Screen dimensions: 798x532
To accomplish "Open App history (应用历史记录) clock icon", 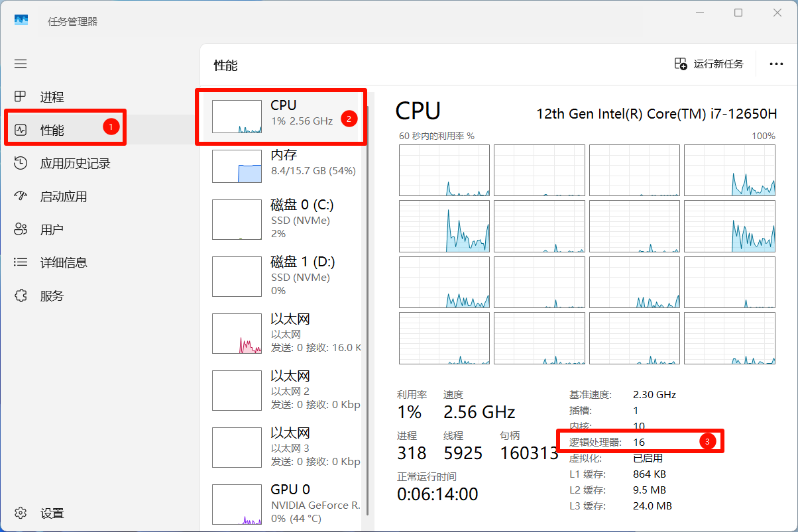I will click(x=21, y=163).
